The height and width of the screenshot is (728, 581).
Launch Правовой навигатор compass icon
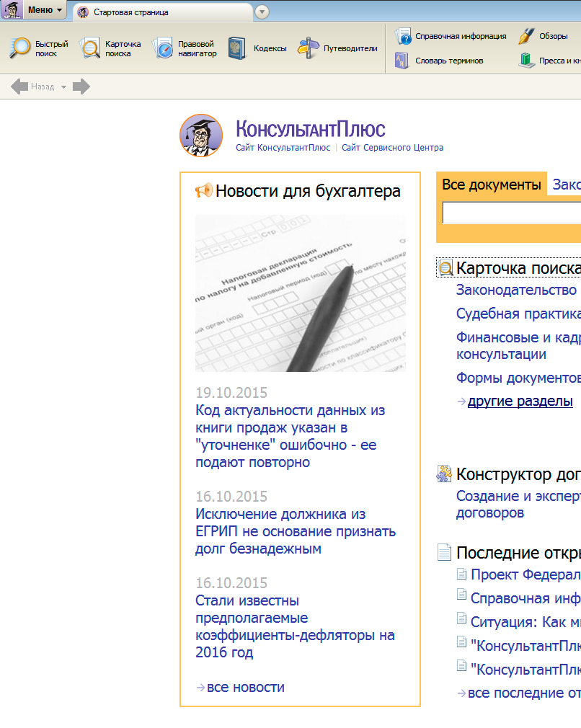(x=163, y=48)
